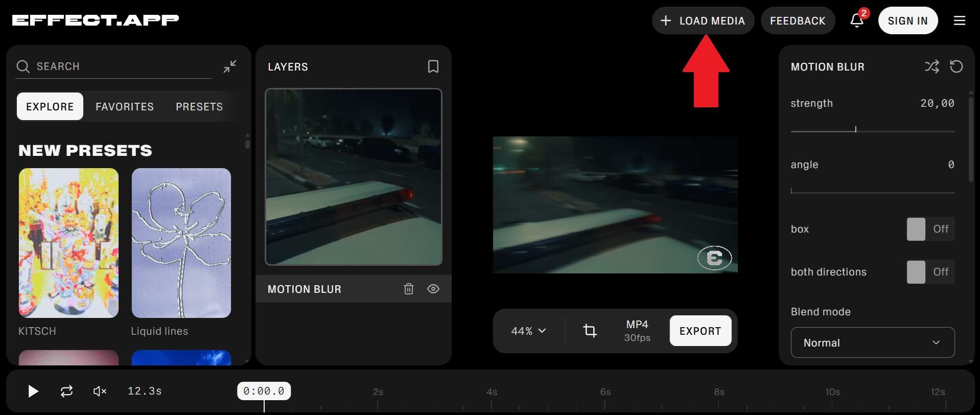Change the MP4 30fps export format
980x415 pixels.
(x=637, y=331)
